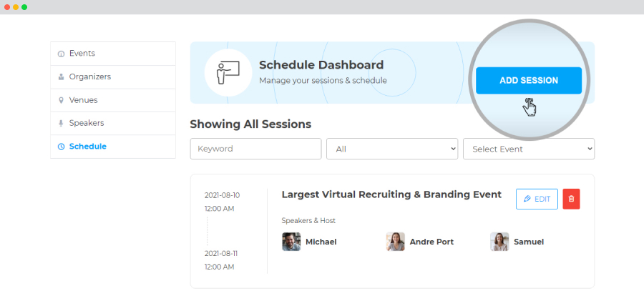
Task: Click the Organizers person icon
Action: point(62,77)
